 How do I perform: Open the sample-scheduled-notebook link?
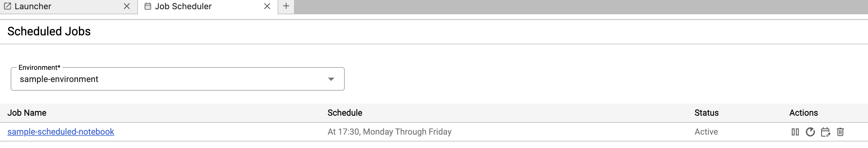pos(61,132)
